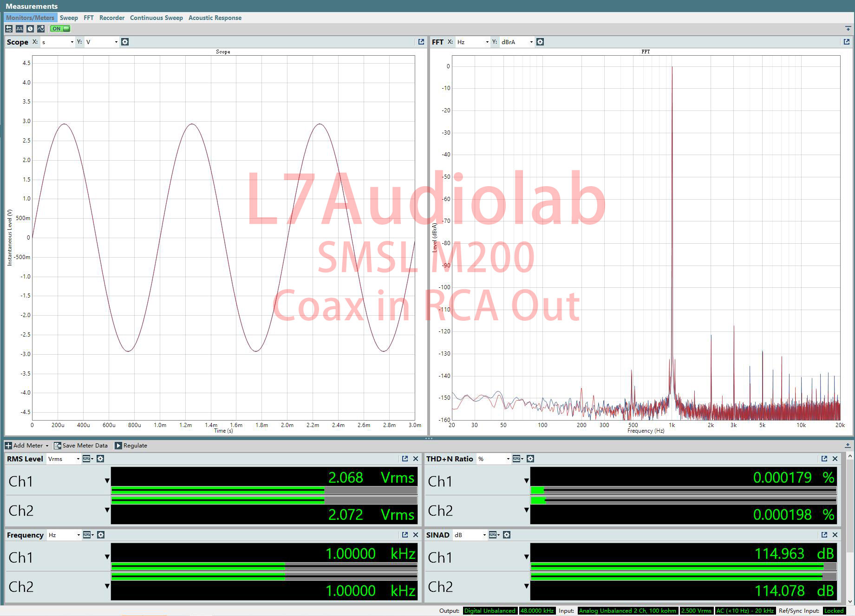This screenshot has width=855, height=616.
Task: Click the Add Meter button
Action: point(27,446)
